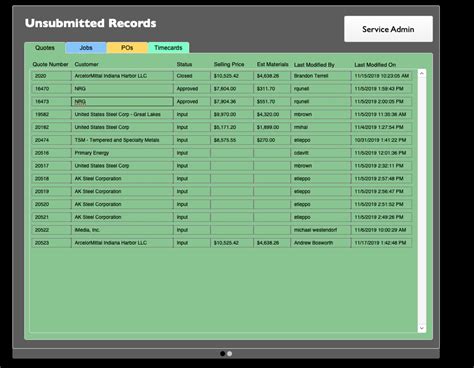Image resolution: width=474 pixels, height=368 pixels.
Task: Select the second page indicator dot
Action: (230, 354)
